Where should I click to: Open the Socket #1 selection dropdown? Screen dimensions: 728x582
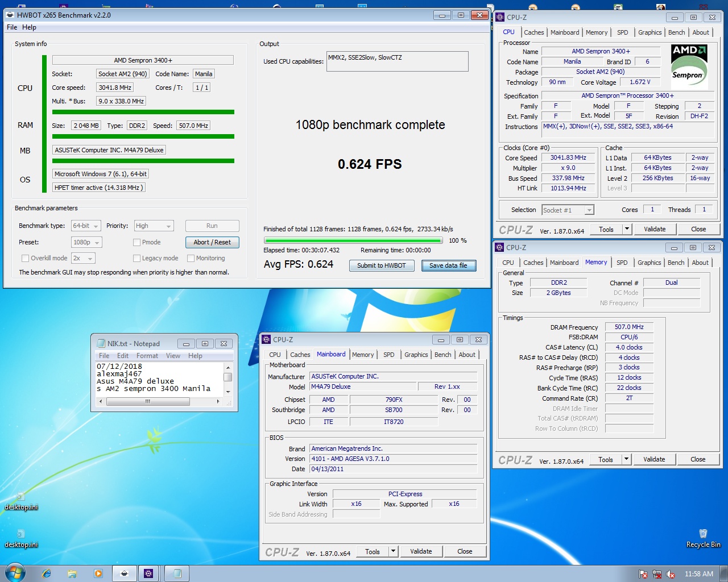click(x=568, y=210)
